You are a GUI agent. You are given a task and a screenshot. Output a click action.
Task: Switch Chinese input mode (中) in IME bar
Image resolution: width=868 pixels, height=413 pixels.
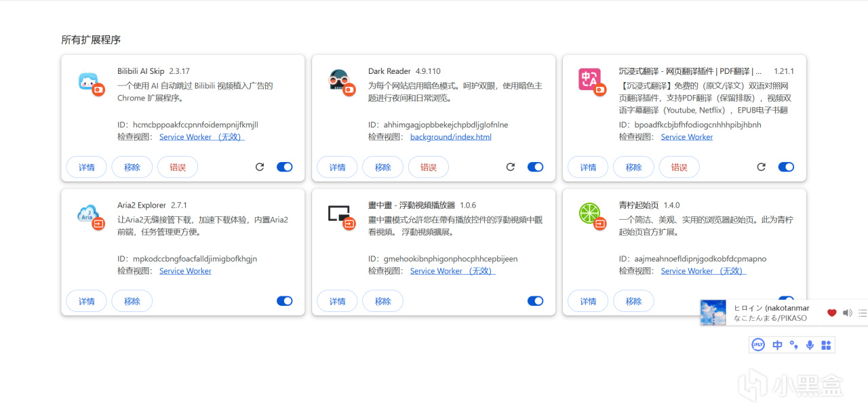(777, 345)
